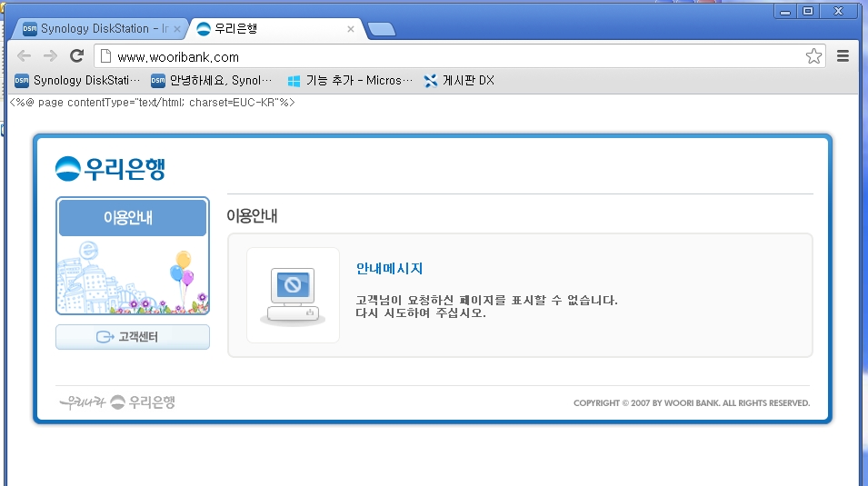Click the city and balloons illustration

133,275
